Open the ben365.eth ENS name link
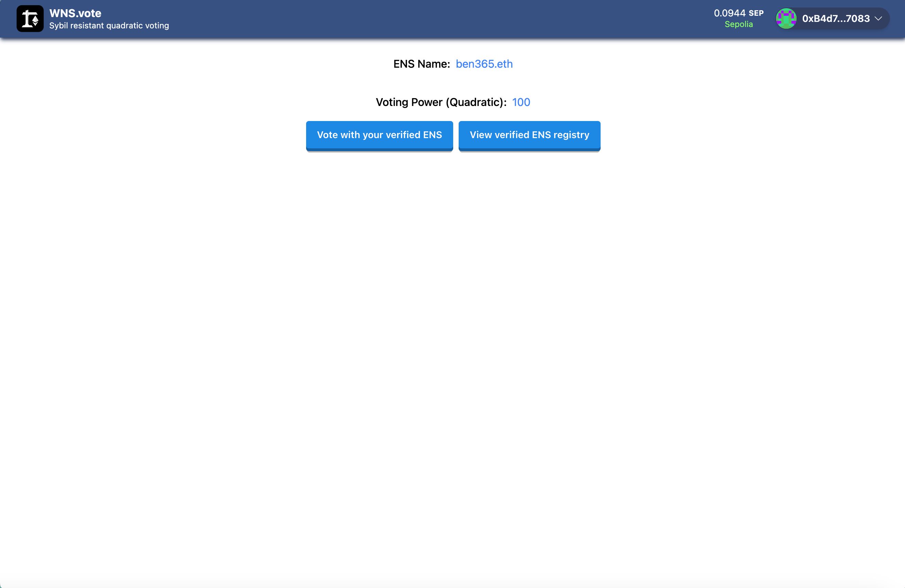This screenshot has height=588, width=905. (484, 64)
